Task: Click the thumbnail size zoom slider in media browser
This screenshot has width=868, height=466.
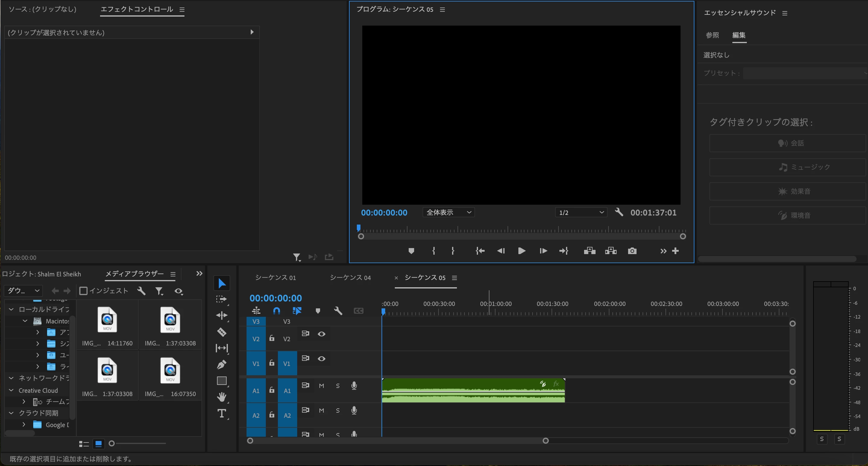Action: pyautogui.click(x=112, y=443)
